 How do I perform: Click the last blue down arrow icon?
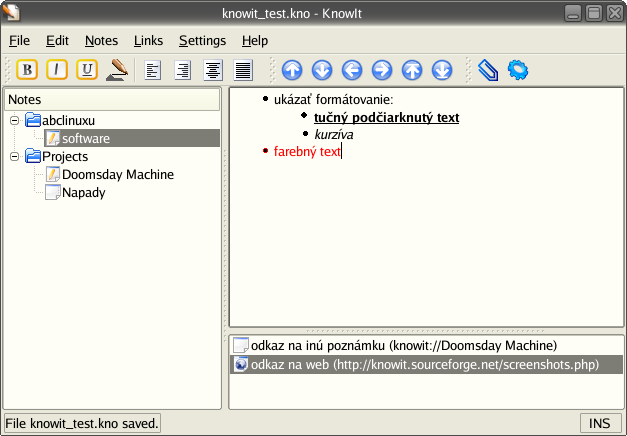tap(442, 70)
